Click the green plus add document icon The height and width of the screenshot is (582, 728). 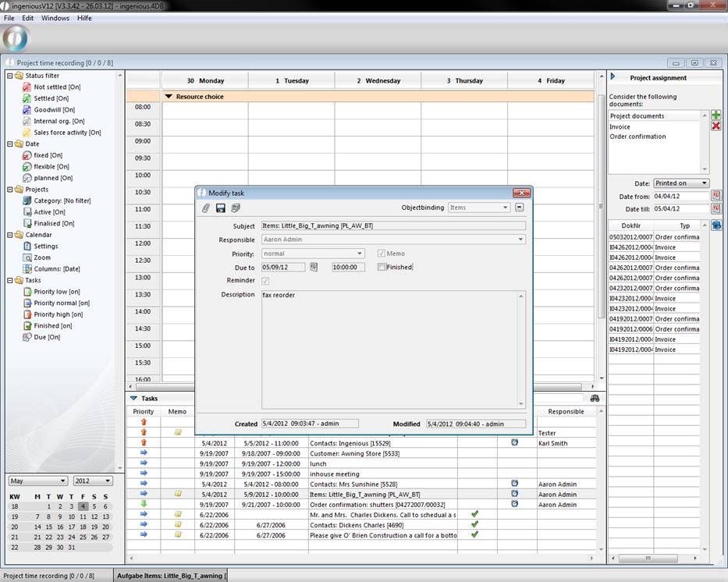coord(716,115)
